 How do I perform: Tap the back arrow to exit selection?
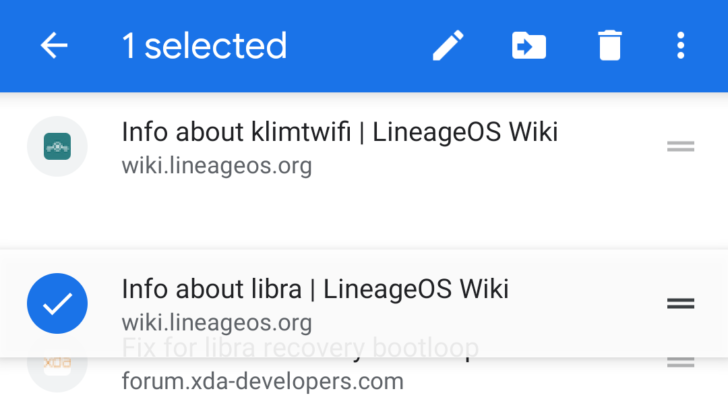point(54,46)
